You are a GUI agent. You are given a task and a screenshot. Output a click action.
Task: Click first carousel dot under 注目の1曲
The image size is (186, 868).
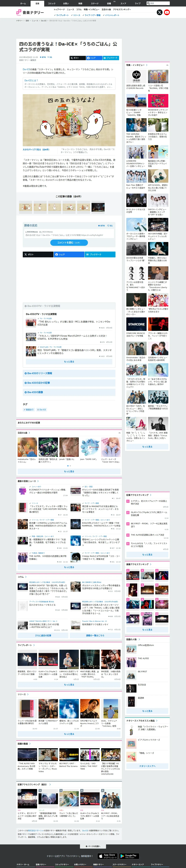pos(68,466)
